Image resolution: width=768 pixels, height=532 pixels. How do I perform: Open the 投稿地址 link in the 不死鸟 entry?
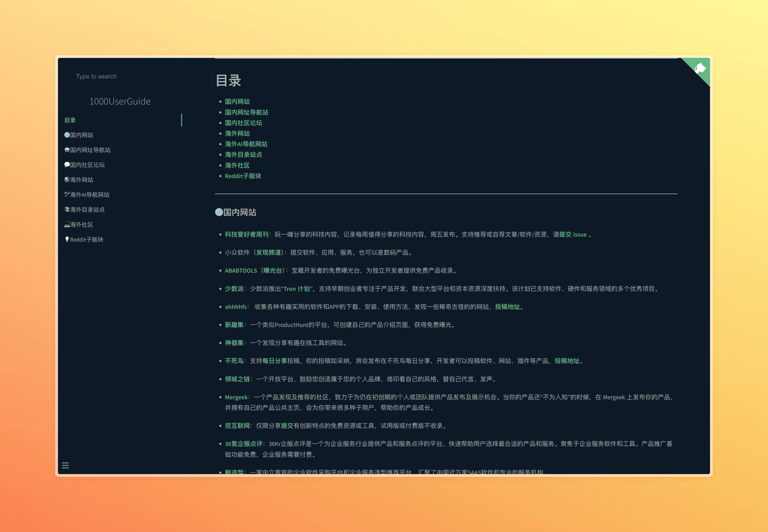click(567, 361)
